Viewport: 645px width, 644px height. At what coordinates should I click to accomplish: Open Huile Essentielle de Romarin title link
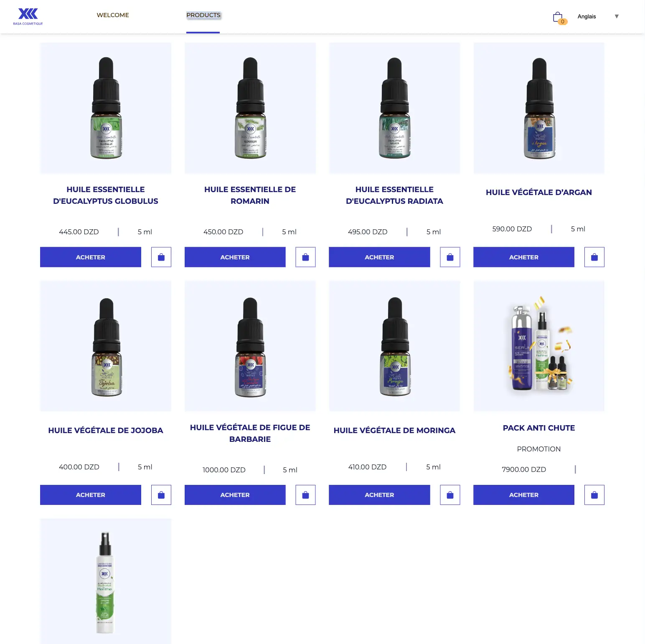tap(250, 195)
